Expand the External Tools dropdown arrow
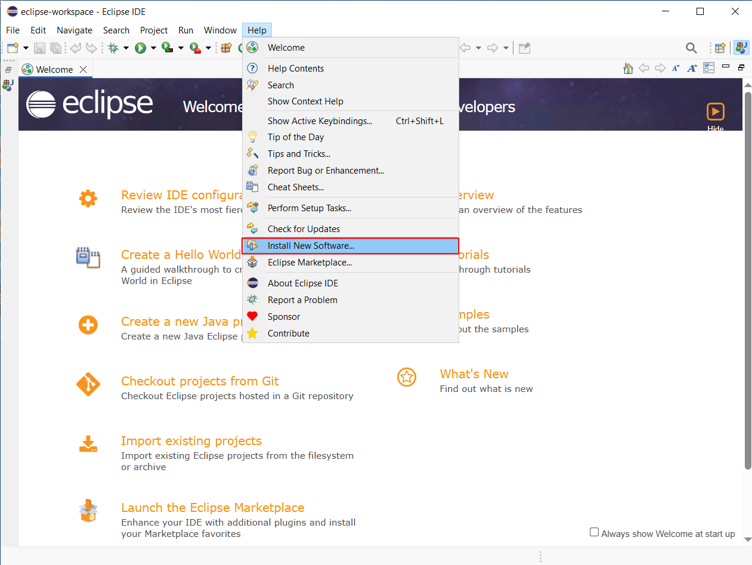The image size is (752, 565). [x=208, y=48]
